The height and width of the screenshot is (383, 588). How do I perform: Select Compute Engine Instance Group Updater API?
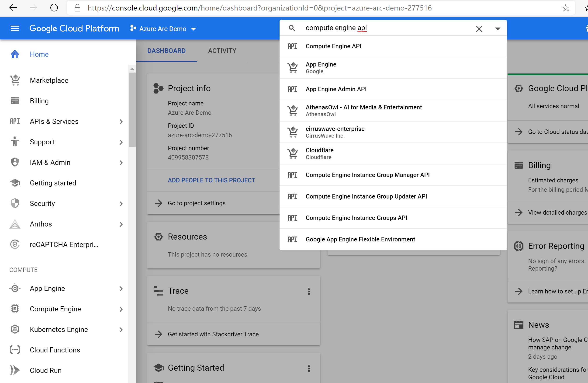tap(393, 196)
